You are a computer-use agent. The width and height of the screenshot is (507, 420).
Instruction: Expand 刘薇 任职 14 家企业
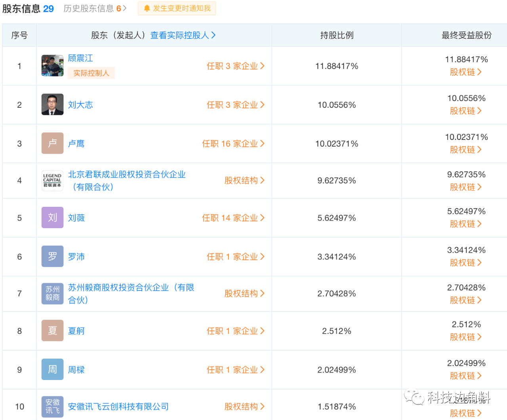[x=233, y=218]
